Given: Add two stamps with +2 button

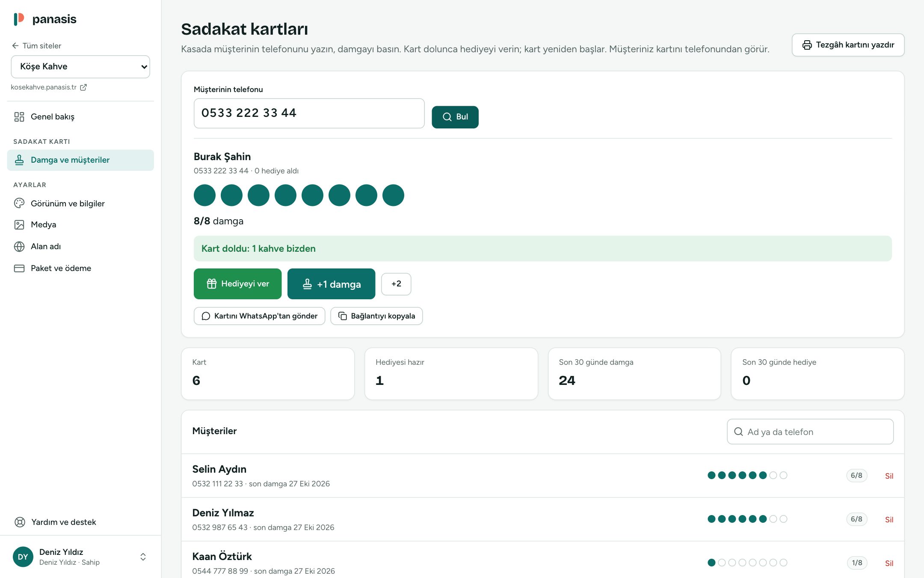Looking at the screenshot, I should [x=396, y=284].
